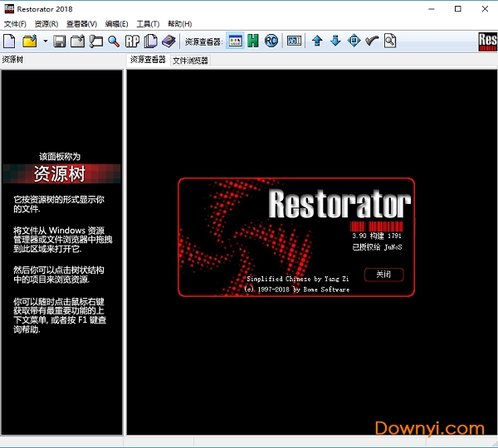498x448 pixels.
Task: Save the file with the floppy disk icon
Action: tap(59, 41)
